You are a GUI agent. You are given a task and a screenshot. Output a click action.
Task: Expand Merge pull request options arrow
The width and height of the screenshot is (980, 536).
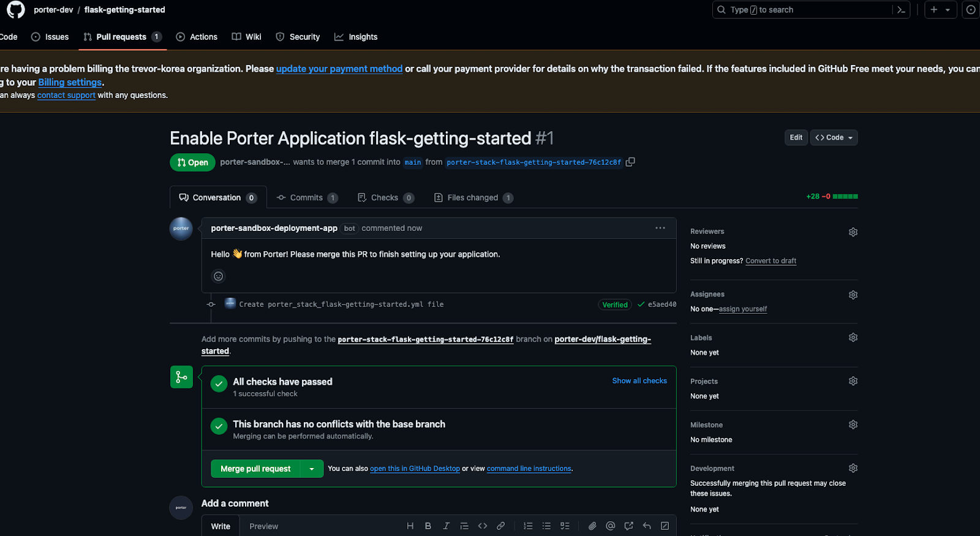pyautogui.click(x=312, y=469)
